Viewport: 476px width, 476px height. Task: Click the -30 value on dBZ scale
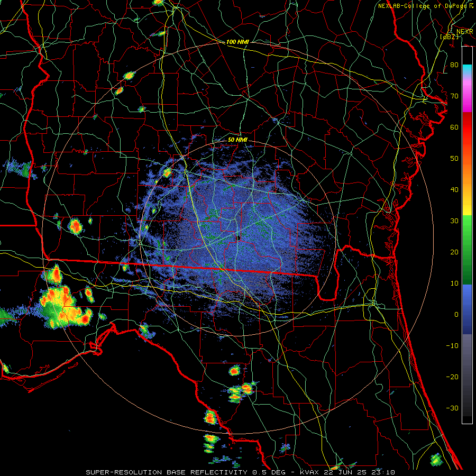pyautogui.click(x=452, y=408)
